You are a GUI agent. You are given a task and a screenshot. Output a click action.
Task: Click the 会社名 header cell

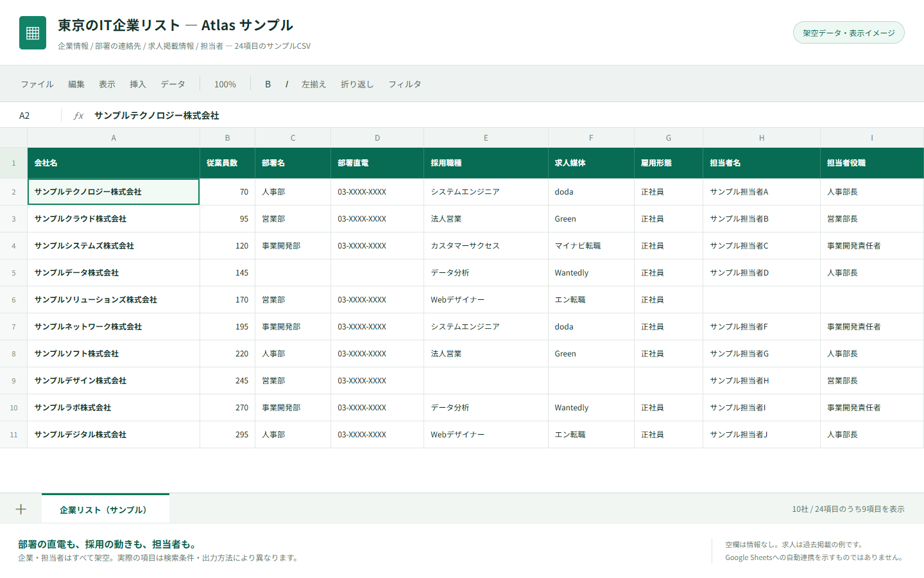point(114,163)
